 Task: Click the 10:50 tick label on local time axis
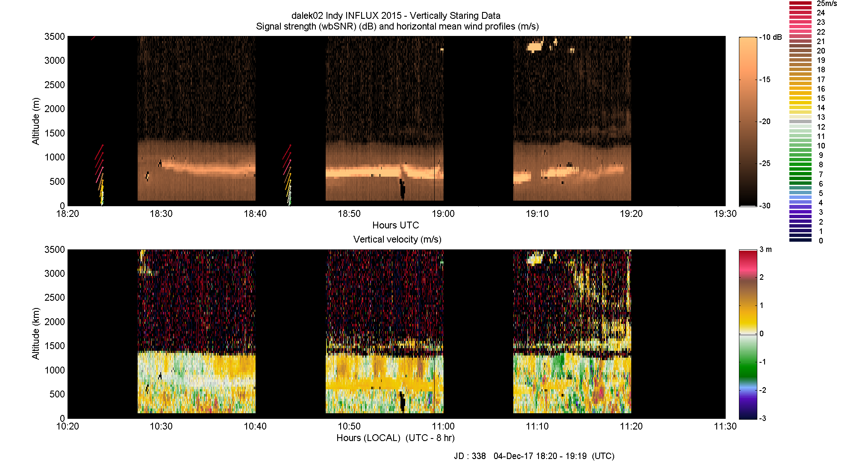pos(349,426)
